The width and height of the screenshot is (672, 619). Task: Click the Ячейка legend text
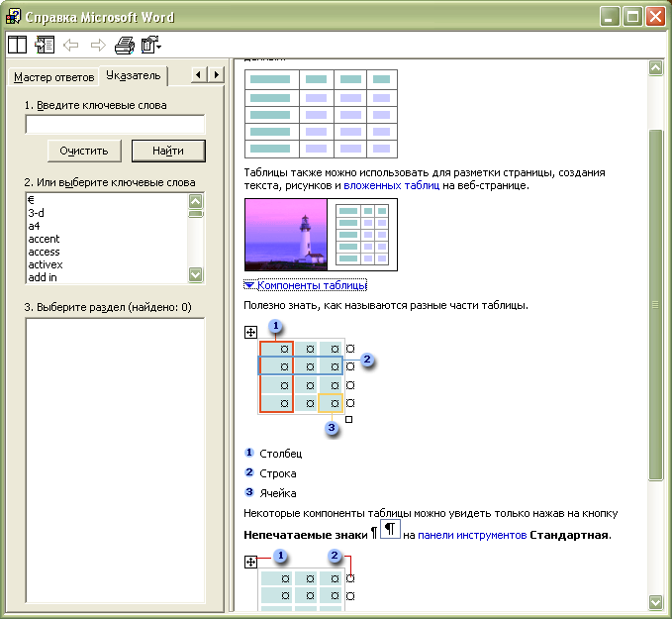click(x=278, y=493)
